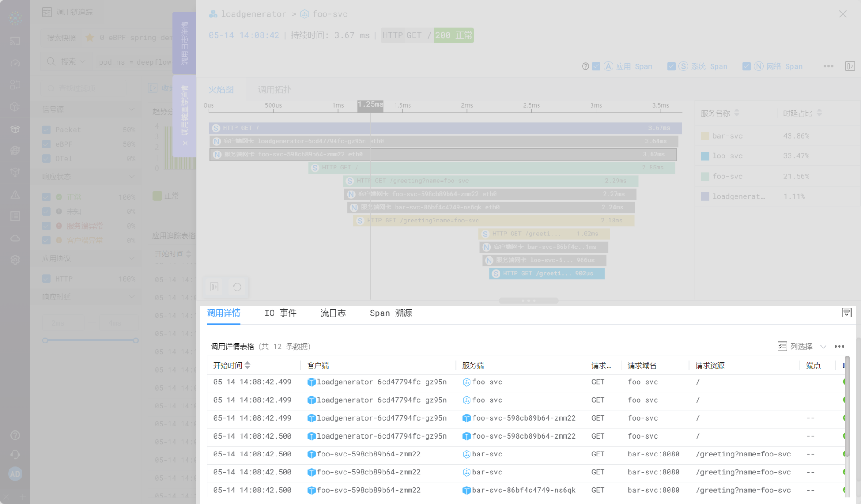
Task: Click the panel collapse icon beside refresh
Action: (214, 287)
